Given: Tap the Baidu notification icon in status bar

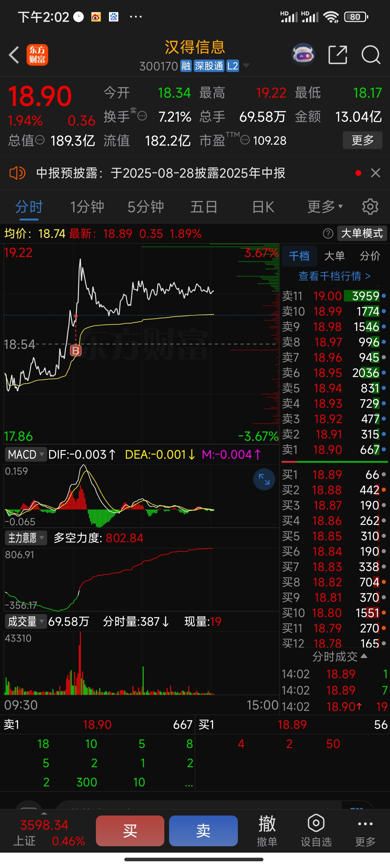Looking at the screenshot, I should tap(114, 17).
